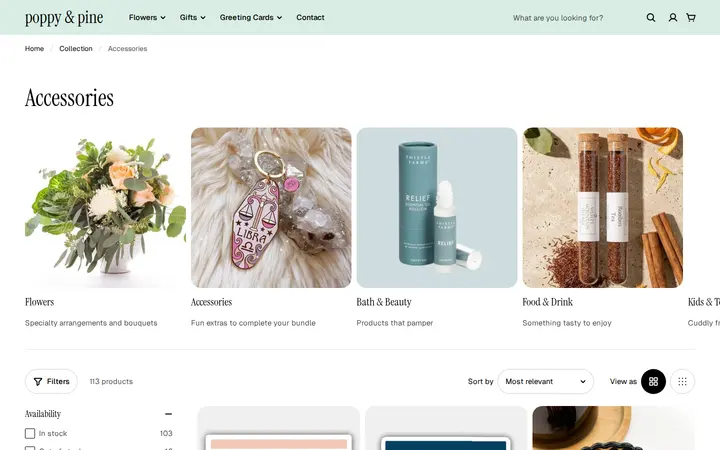The height and width of the screenshot is (450, 720).
Task: Click the 'Sort by' label
Action: click(x=480, y=382)
